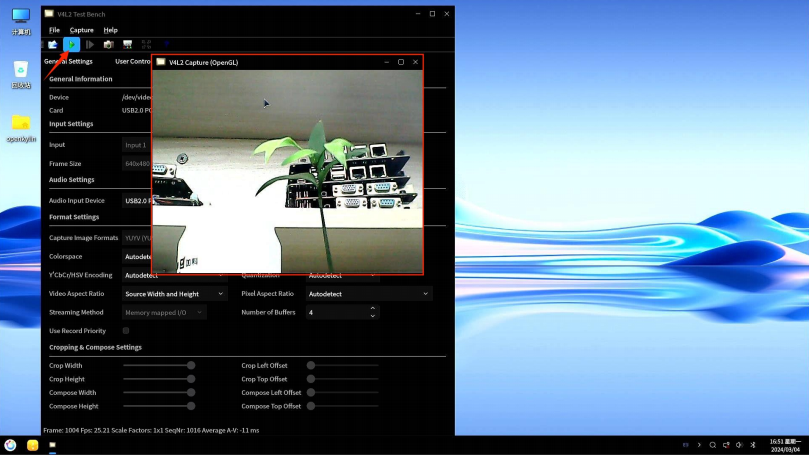Click the Crop Height slider handle
809x455 pixels.
point(191,379)
